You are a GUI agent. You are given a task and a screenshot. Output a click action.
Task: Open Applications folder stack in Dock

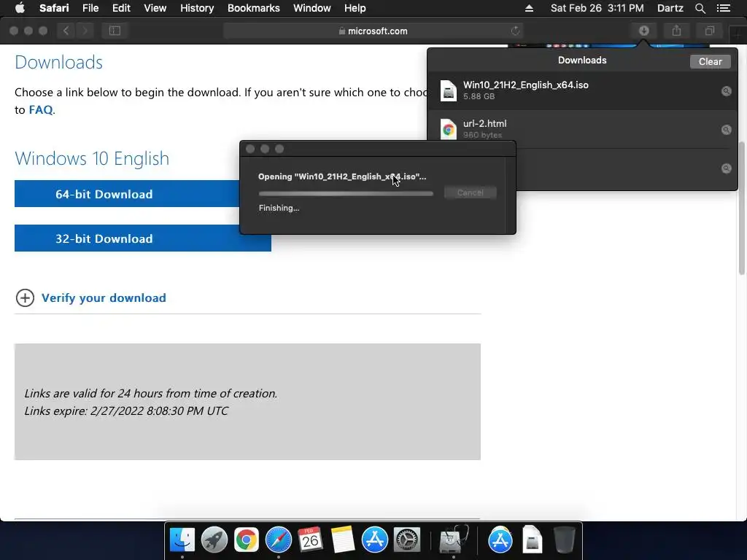pos(500,540)
